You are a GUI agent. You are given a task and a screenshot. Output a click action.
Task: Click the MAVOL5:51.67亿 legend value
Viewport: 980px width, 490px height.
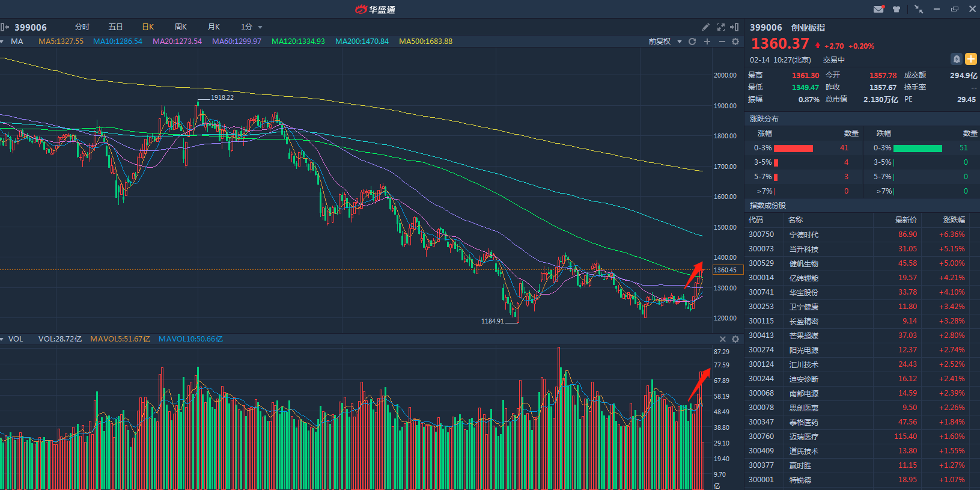(120, 339)
